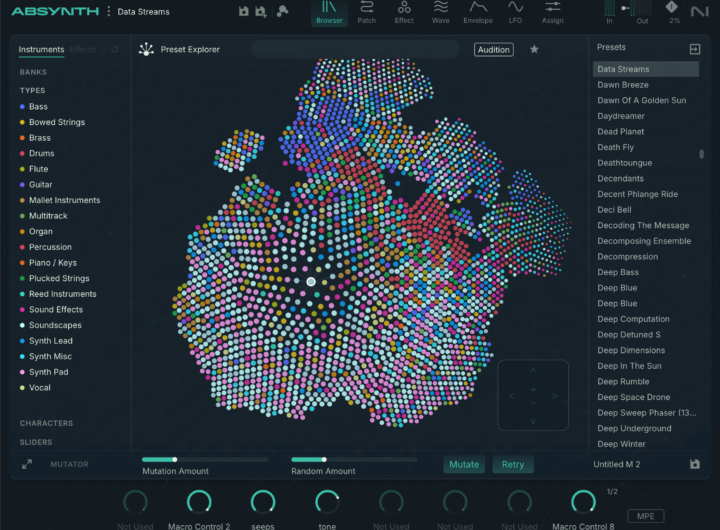
Task: Click the favorites star icon
Action: [x=534, y=49]
